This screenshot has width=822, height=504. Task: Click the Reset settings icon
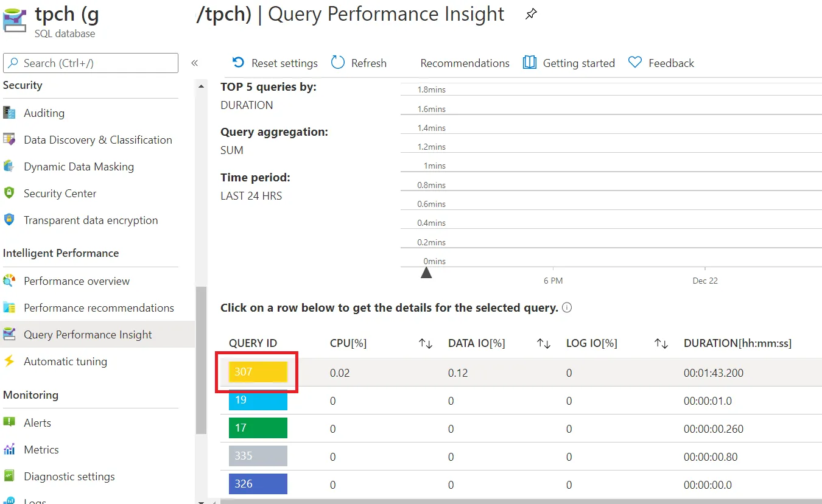[x=239, y=63]
